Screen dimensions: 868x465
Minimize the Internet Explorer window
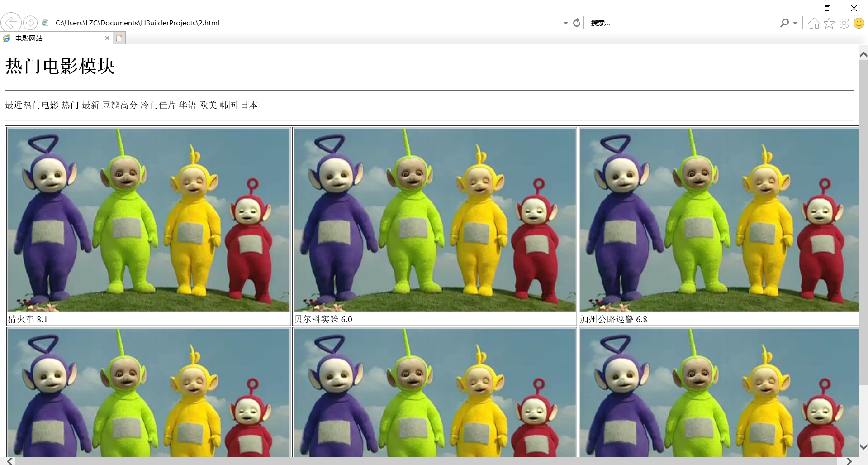pyautogui.click(x=801, y=8)
